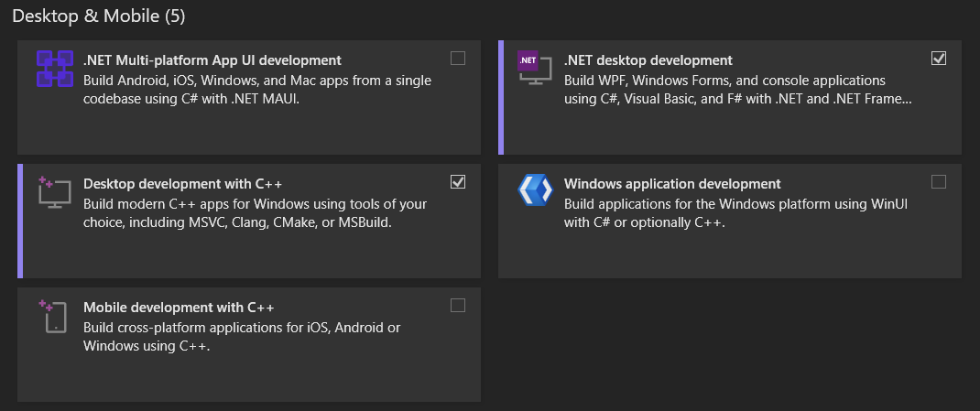
Task: Click the Mobile development with C++ icon
Action: 54,316
